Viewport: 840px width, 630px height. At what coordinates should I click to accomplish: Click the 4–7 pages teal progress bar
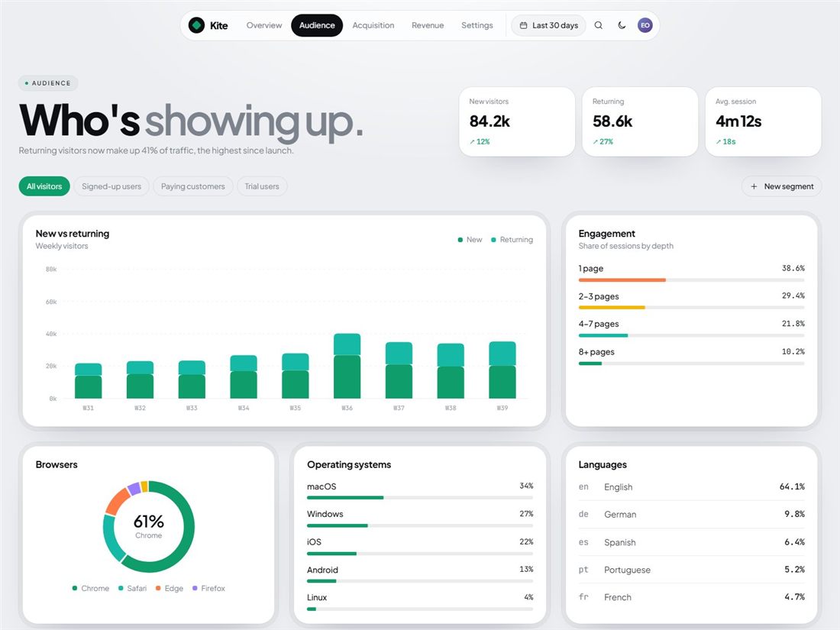click(x=603, y=335)
